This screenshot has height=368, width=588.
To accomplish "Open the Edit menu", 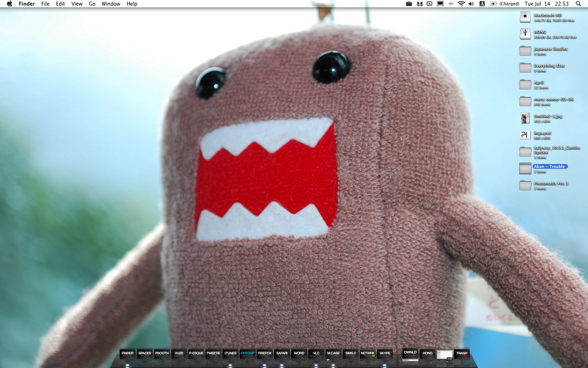I will (60, 4).
